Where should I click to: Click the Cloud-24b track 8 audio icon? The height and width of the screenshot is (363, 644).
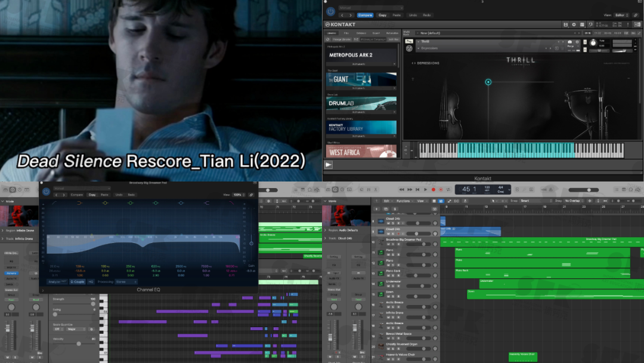[x=380, y=221]
